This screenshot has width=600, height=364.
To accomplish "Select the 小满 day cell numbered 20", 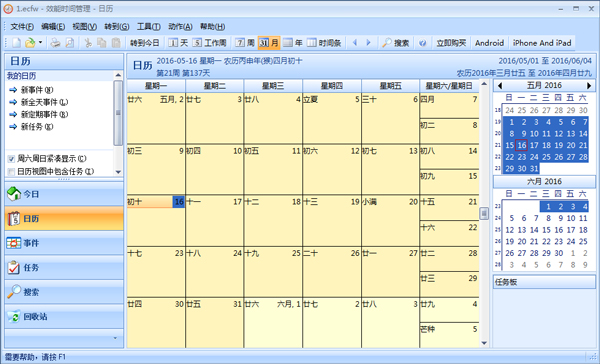I will coord(390,220).
